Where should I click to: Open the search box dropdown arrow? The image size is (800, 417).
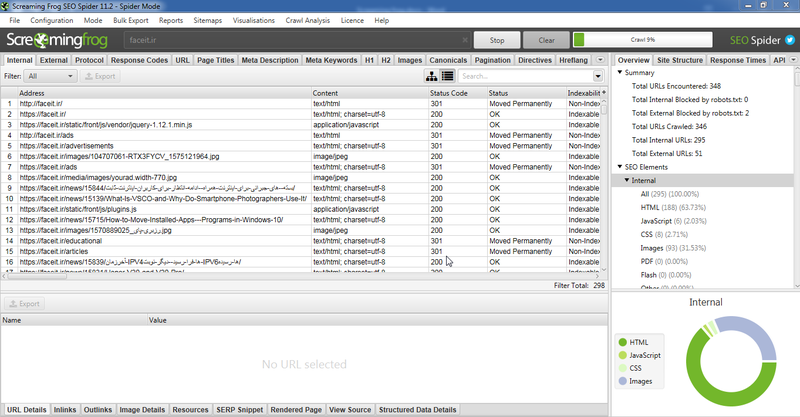(x=598, y=76)
